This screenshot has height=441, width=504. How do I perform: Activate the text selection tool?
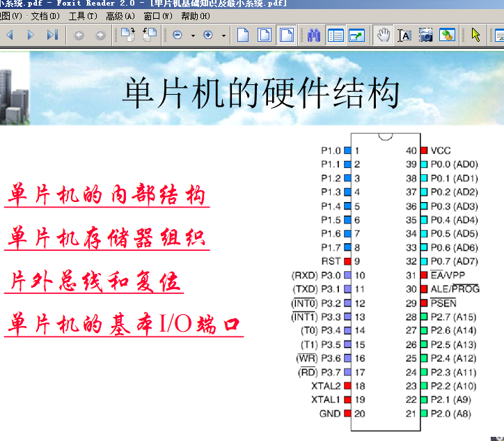click(x=404, y=35)
